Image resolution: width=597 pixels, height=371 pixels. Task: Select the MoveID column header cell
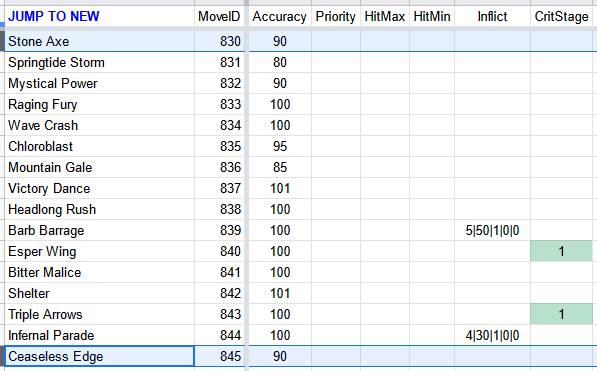click(219, 16)
